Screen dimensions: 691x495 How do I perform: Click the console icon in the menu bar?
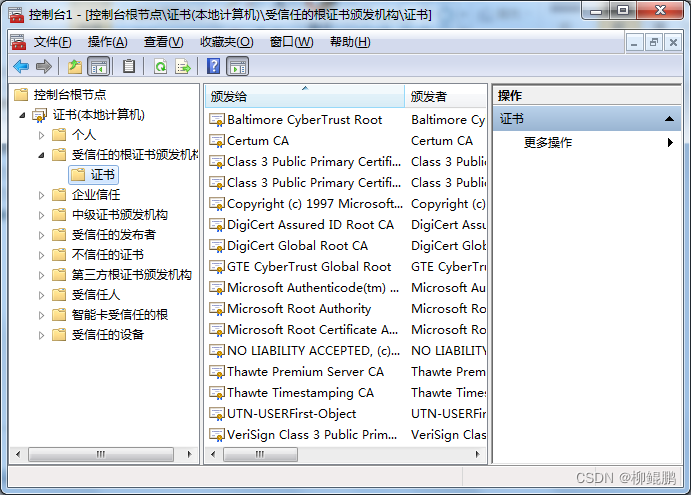[18, 42]
